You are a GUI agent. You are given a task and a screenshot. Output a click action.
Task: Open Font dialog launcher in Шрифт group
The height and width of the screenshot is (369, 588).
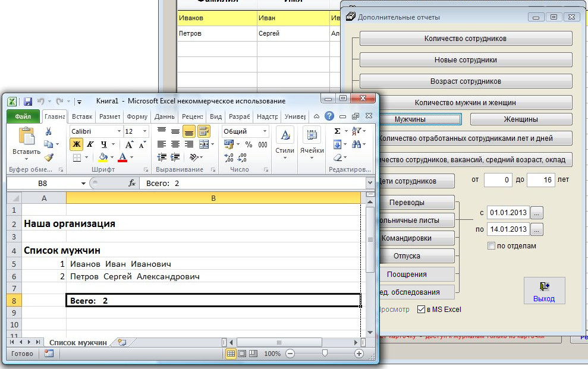click(146, 170)
